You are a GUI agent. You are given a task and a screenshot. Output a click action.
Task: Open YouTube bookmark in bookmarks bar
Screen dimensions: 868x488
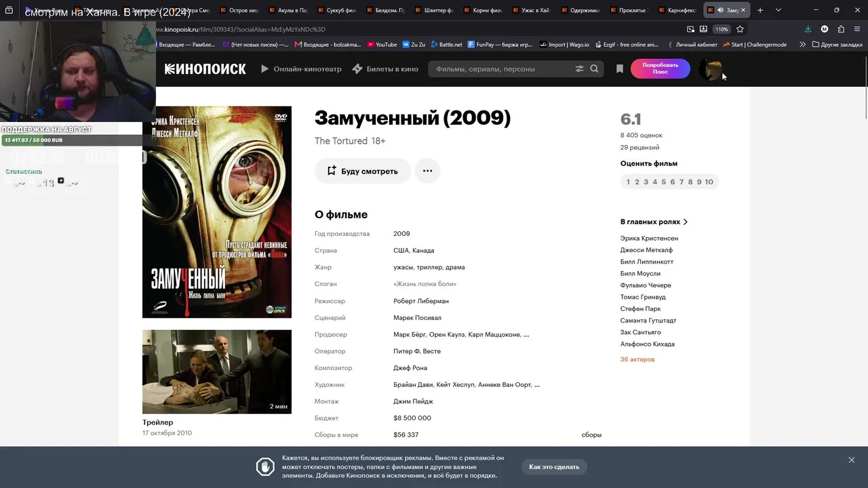tap(382, 45)
